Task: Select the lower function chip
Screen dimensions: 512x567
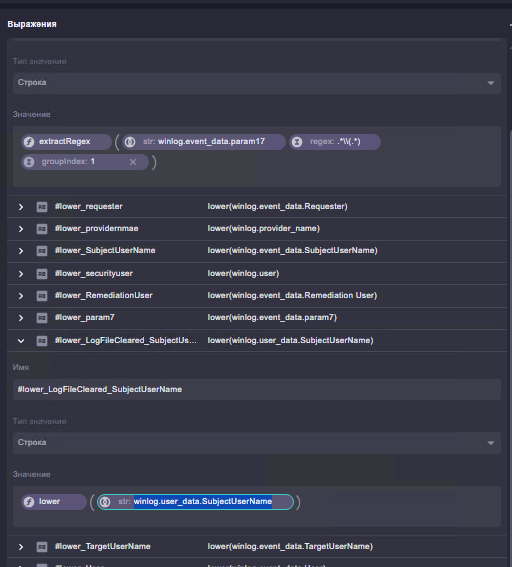Action: tap(54, 502)
